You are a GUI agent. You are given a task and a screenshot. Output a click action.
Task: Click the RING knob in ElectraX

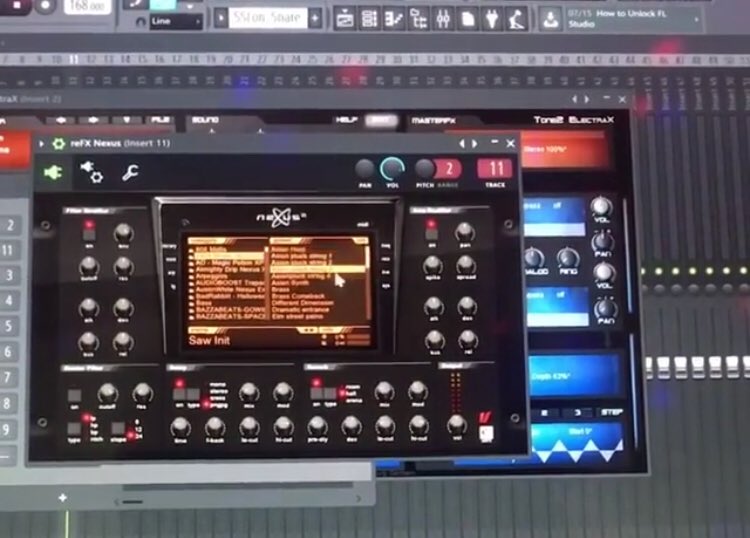click(x=568, y=258)
